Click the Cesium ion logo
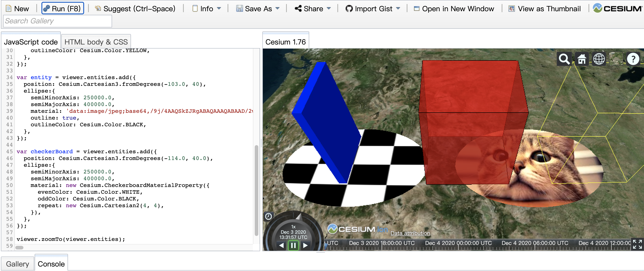The height and width of the screenshot is (271, 644). click(x=358, y=229)
